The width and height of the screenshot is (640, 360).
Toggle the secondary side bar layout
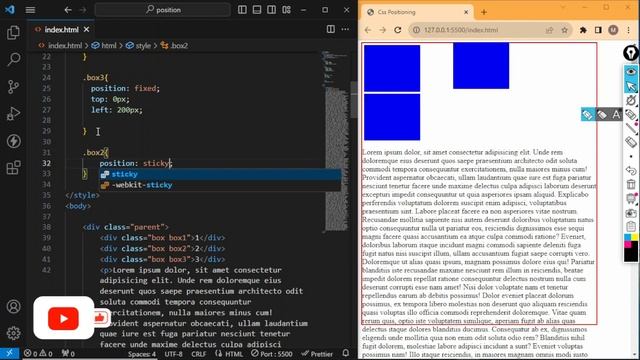click(x=271, y=9)
